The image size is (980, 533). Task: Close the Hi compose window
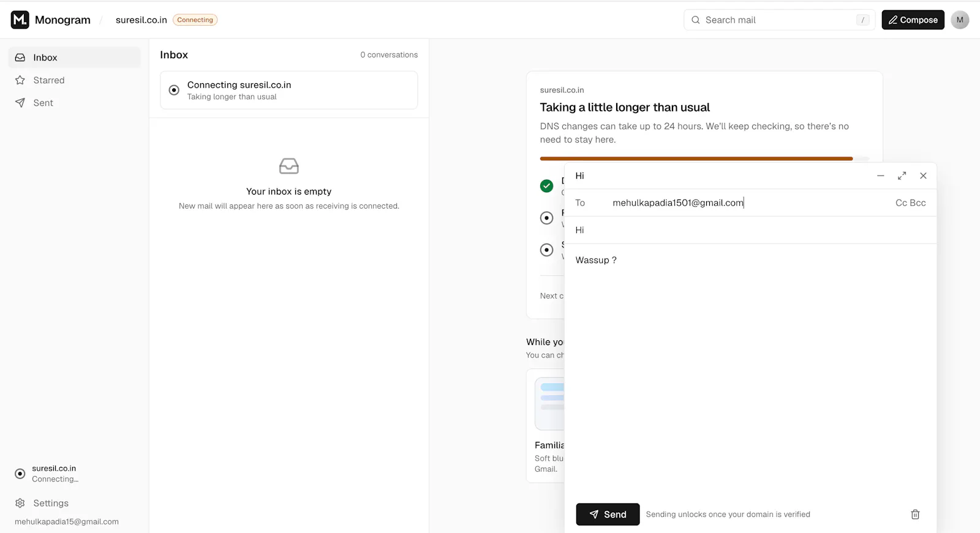(924, 176)
